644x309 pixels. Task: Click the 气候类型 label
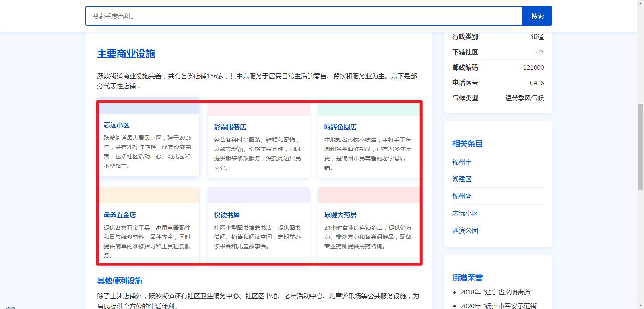[x=465, y=98]
